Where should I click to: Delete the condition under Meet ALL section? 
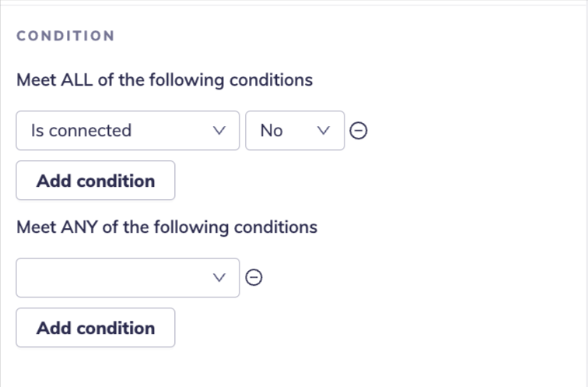tap(359, 131)
